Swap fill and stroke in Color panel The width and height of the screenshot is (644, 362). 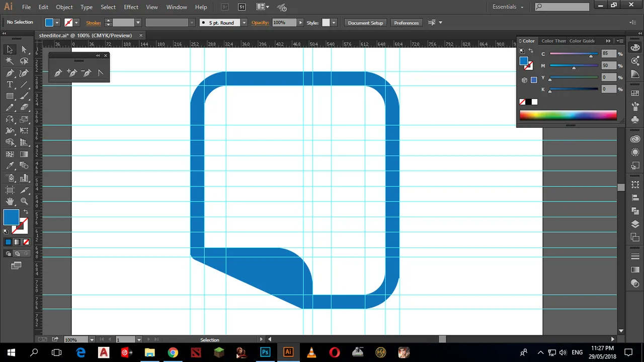[530, 51]
